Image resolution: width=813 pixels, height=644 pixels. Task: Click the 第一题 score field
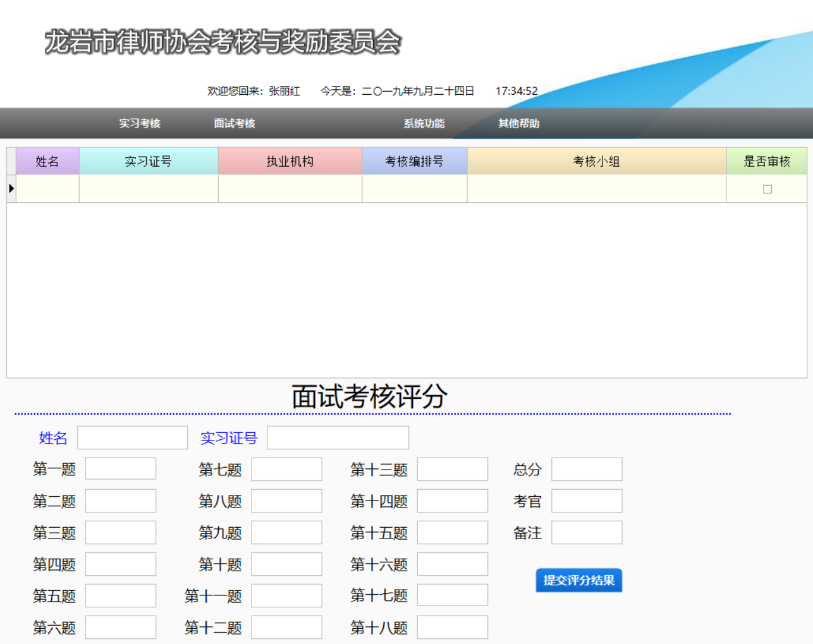[121, 469]
